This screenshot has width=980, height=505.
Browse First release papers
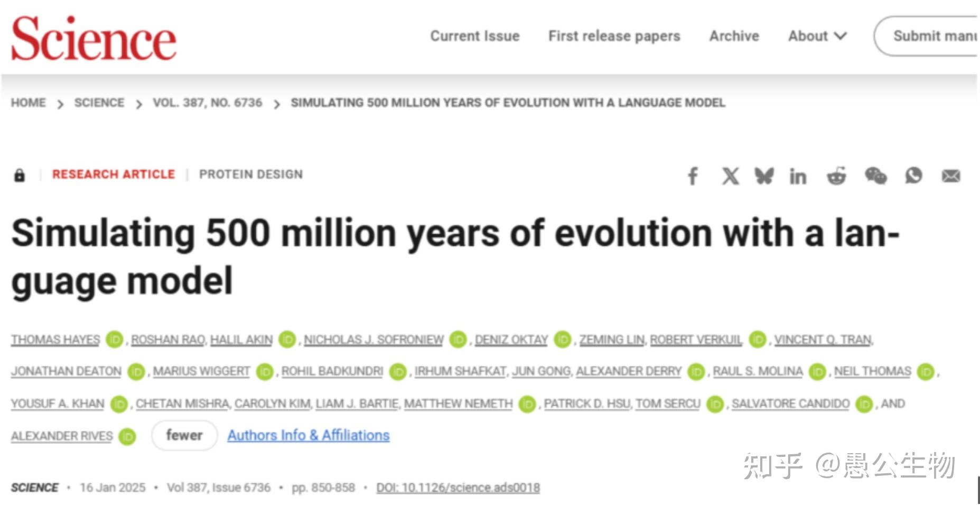click(614, 36)
